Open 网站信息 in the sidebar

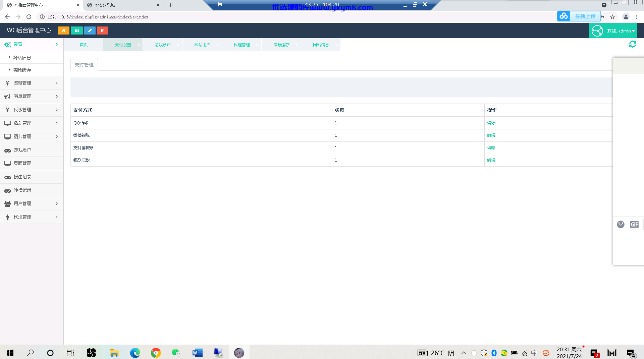click(22, 58)
